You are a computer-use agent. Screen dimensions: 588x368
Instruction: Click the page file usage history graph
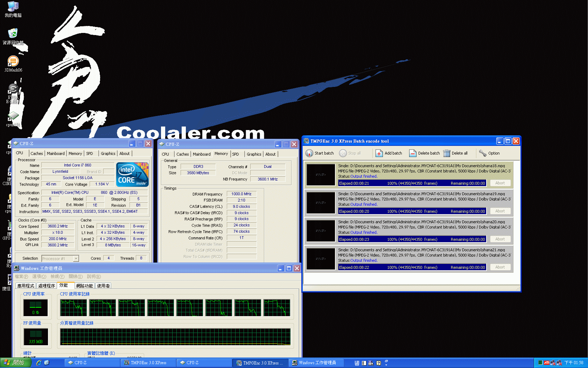click(x=175, y=337)
